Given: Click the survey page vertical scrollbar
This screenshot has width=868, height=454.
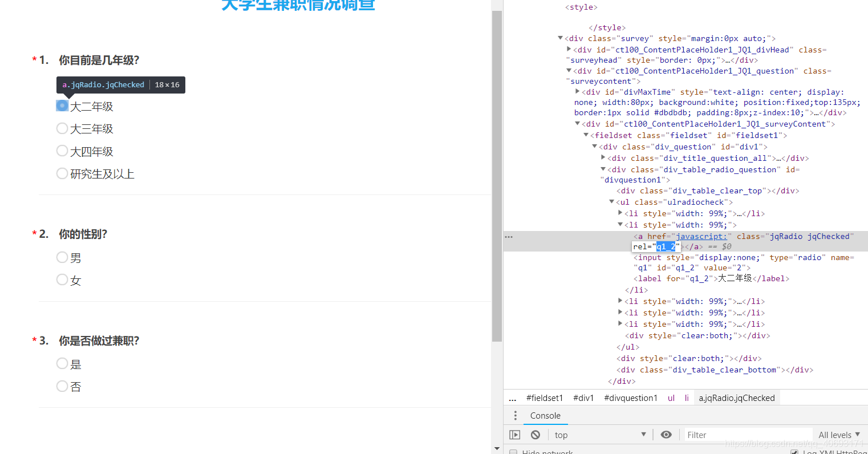Looking at the screenshot, I should (x=497, y=176).
